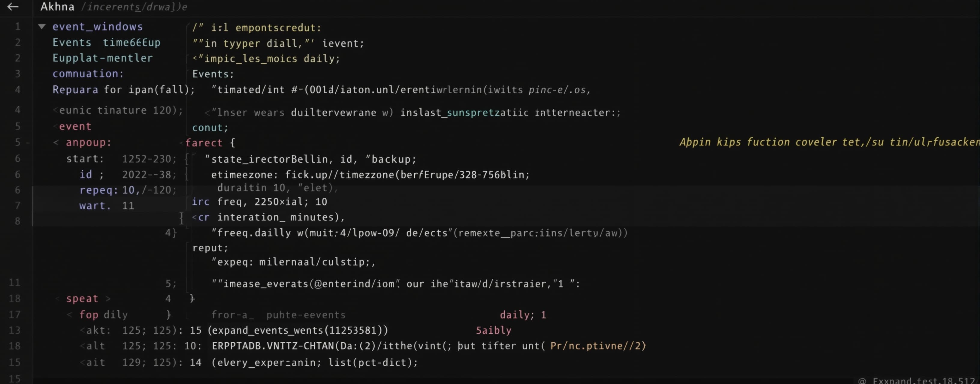Click 'Repuara for ipan(fall);' text
The height and width of the screenshot is (384, 980).
124,90
